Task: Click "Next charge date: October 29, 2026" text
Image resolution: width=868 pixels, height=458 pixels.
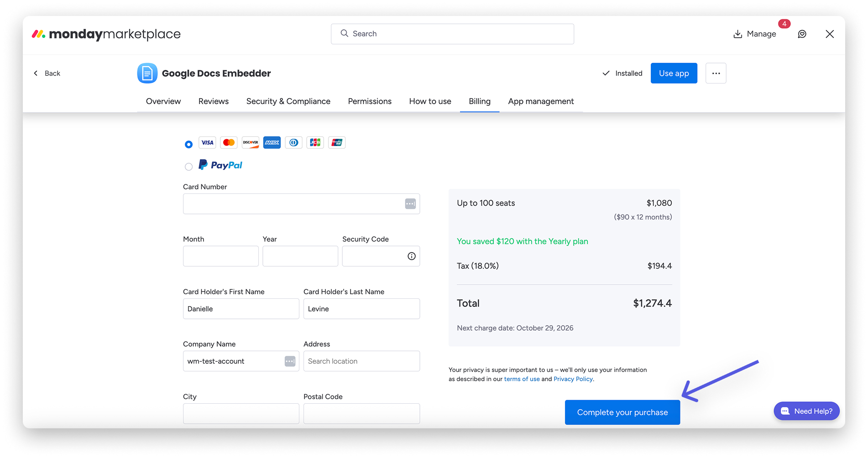Action: coord(515,328)
